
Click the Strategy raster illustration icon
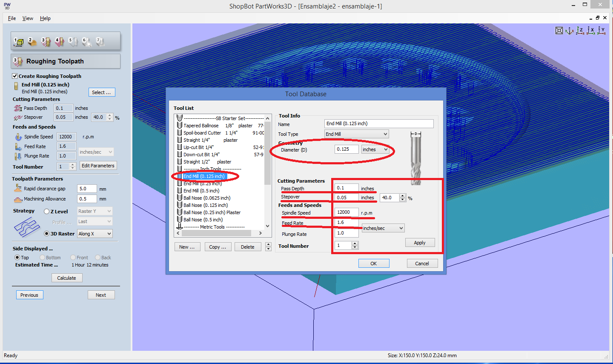click(27, 227)
